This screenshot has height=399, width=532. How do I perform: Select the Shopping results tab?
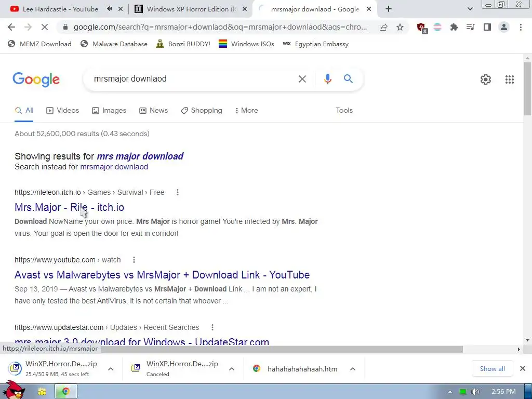202,111
